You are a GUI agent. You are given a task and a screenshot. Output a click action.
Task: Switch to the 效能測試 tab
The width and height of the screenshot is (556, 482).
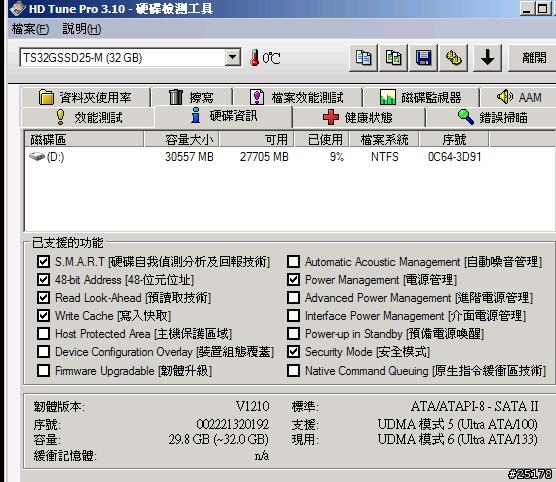[89, 117]
